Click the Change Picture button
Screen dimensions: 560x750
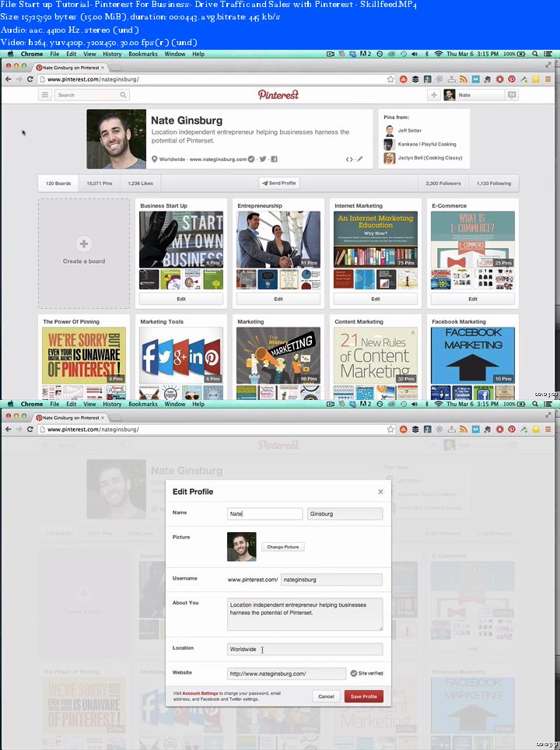click(x=282, y=547)
